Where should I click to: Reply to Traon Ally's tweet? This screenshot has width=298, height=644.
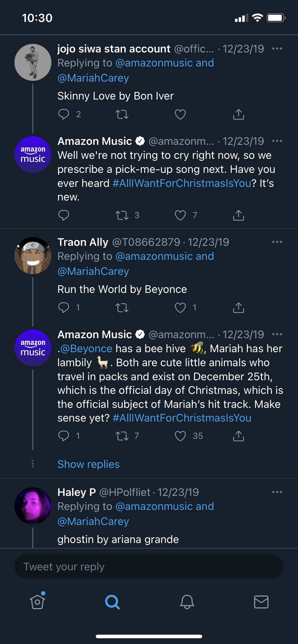64,308
